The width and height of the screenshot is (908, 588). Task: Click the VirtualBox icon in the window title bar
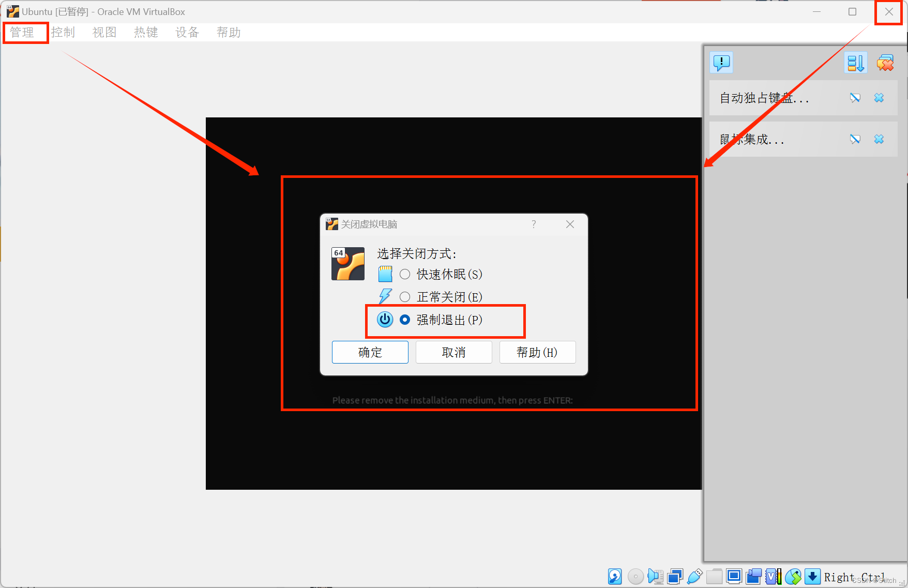[x=13, y=11]
